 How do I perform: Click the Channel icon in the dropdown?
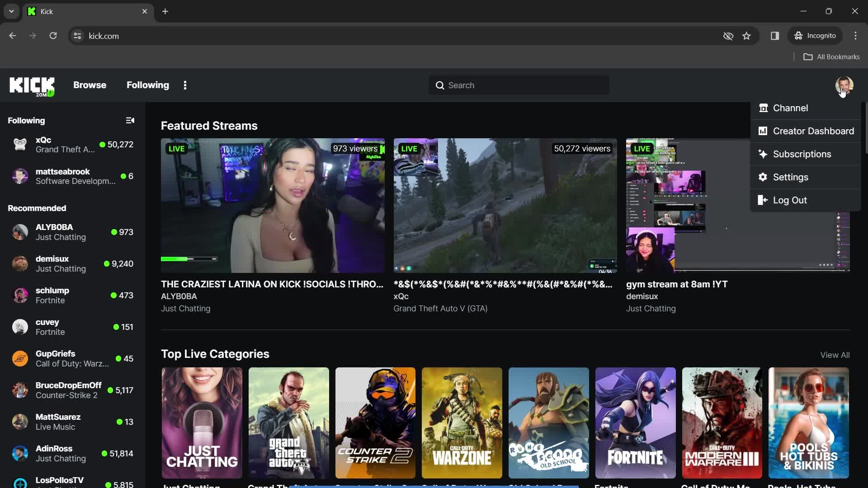(763, 108)
